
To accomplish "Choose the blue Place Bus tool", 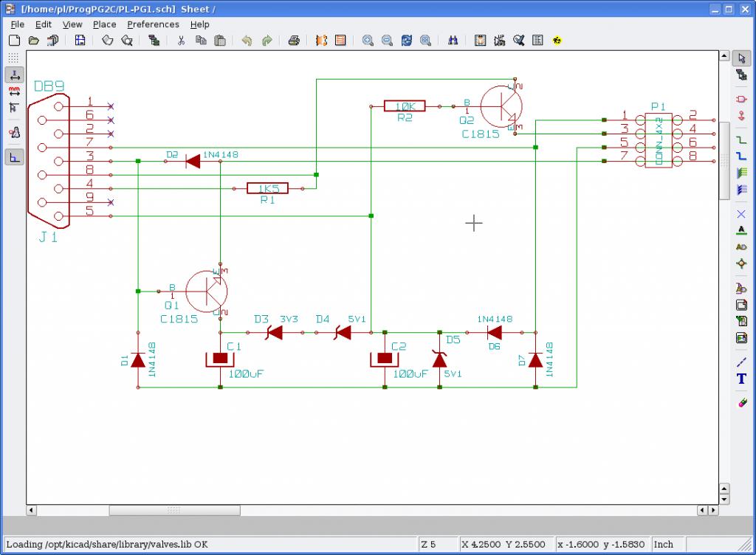I will pyautogui.click(x=742, y=156).
